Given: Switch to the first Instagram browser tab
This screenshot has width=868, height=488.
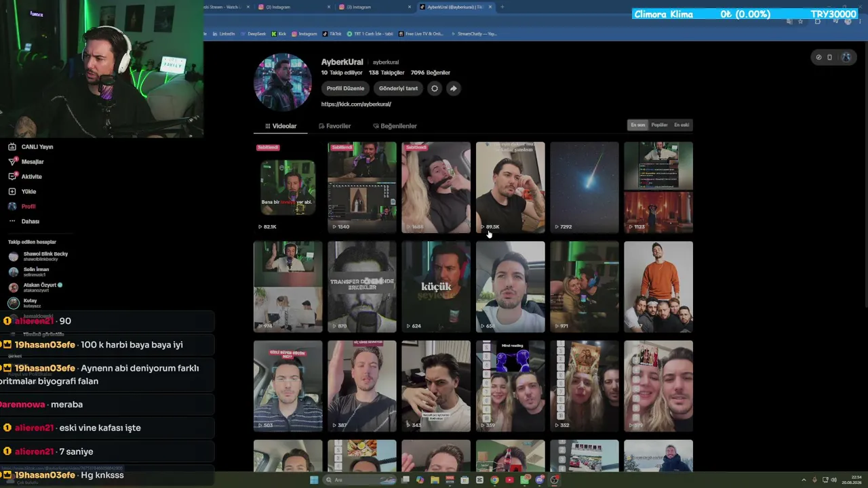Looking at the screenshot, I should (295, 7).
